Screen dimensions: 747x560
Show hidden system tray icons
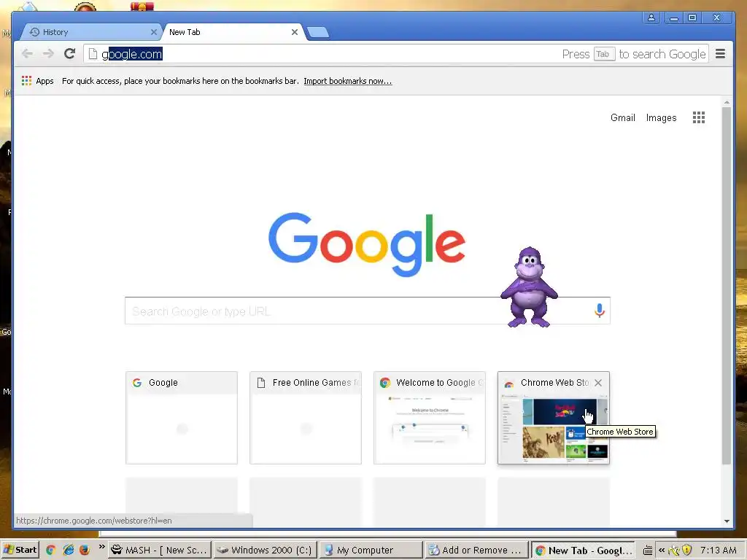click(661, 550)
